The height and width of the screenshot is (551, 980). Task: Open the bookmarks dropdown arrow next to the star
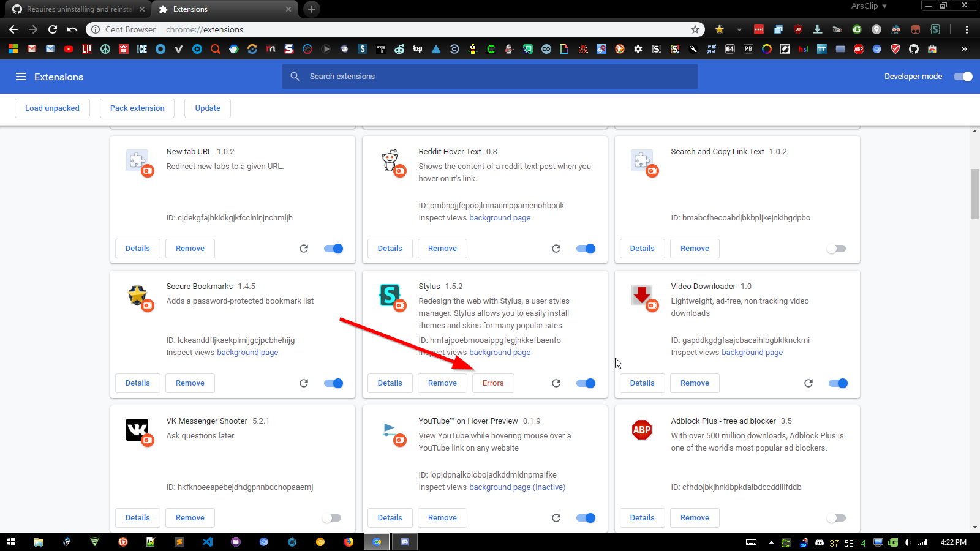pyautogui.click(x=739, y=29)
